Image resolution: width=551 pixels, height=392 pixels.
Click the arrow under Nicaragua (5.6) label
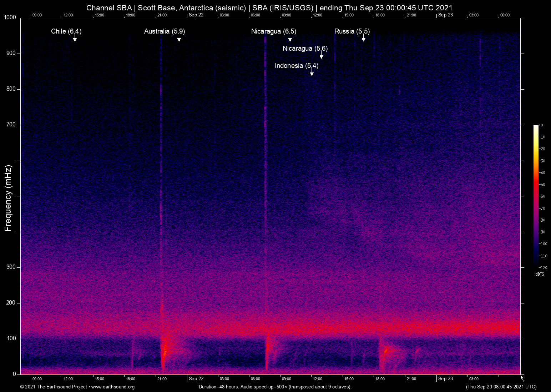click(321, 55)
